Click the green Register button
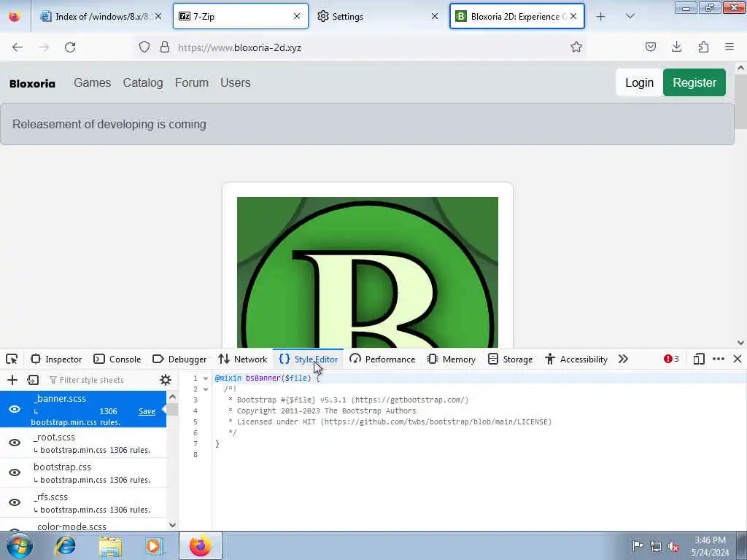Image resolution: width=747 pixels, height=560 pixels. [694, 82]
